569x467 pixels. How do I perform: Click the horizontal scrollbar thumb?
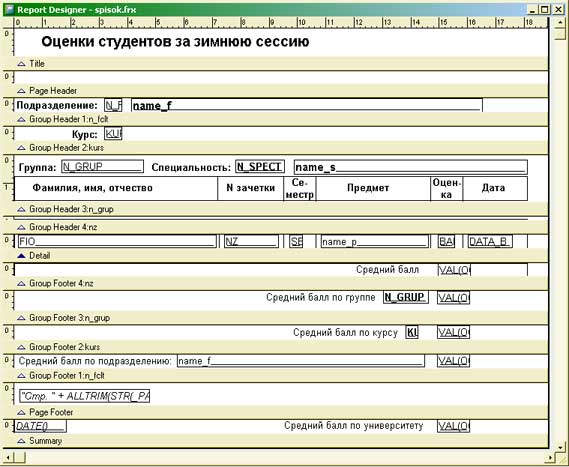coord(20,458)
